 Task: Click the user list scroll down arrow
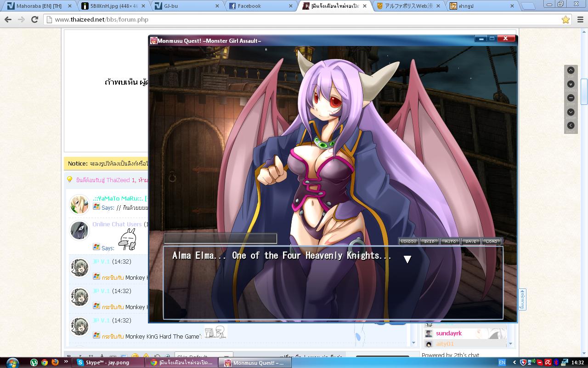pos(510,344)
